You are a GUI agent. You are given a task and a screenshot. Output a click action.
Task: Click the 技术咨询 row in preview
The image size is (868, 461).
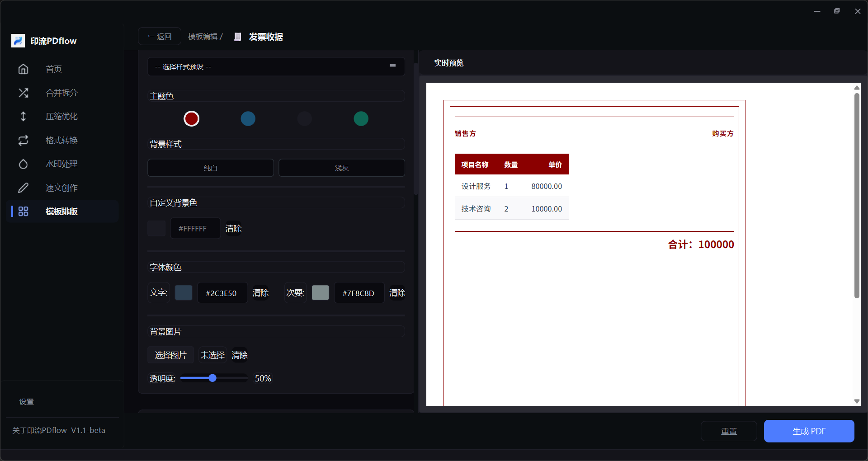tap(512, 208)
